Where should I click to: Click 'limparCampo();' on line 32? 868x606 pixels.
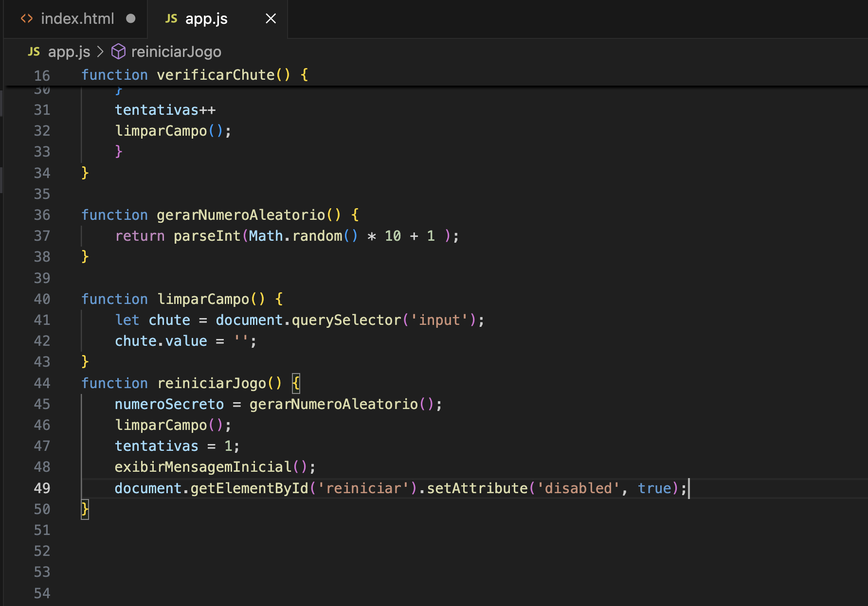173,131
